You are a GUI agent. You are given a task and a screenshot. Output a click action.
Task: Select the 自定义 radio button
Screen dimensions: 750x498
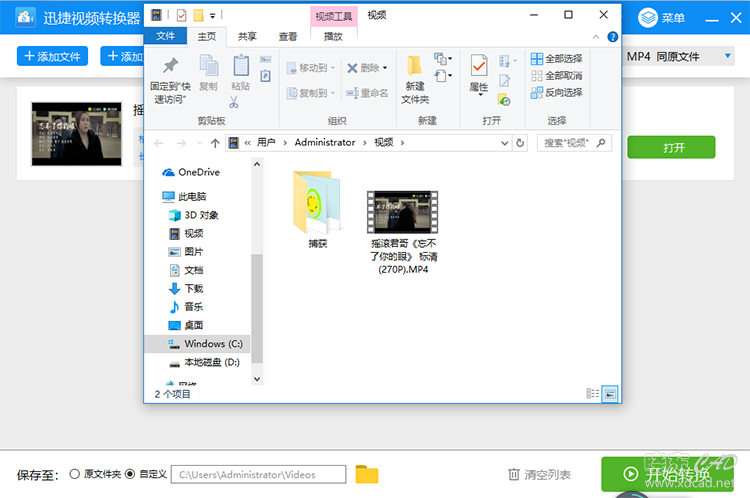tap(130, 474)
